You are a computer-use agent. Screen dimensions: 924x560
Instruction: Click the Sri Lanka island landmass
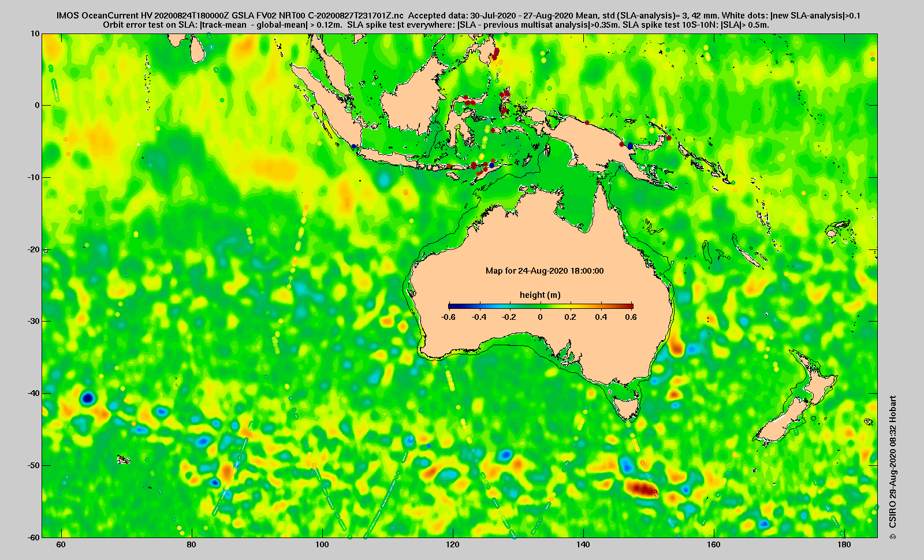tap(198, 51)
